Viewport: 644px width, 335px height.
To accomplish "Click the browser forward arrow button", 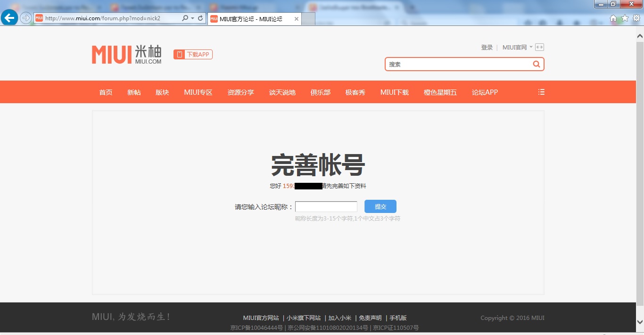I will point(26,18).
